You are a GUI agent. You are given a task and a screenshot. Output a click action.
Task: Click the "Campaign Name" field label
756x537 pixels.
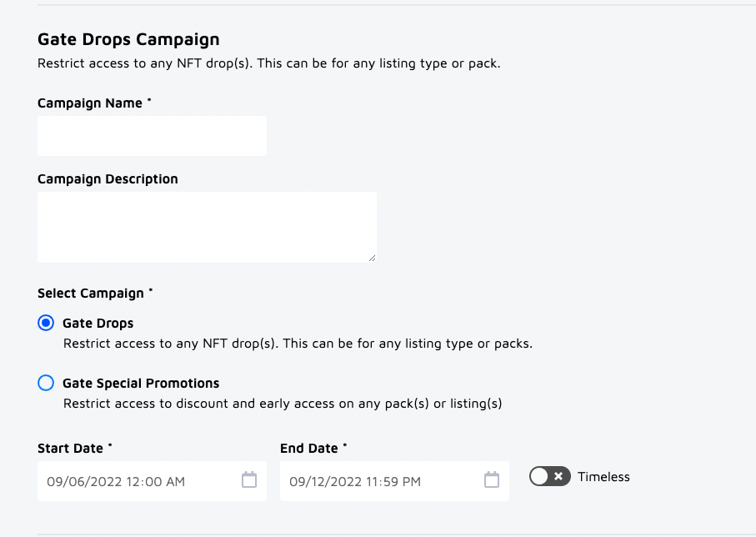pyautogui.click(x=90, y=103)
